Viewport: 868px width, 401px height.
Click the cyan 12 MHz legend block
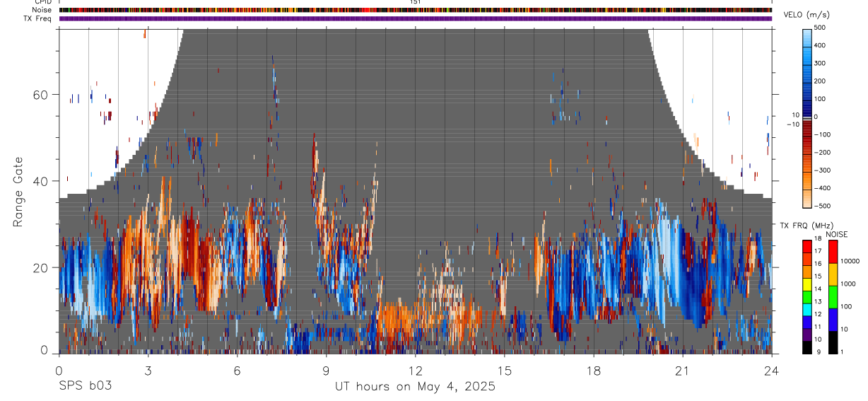click(x=807, y=309)
